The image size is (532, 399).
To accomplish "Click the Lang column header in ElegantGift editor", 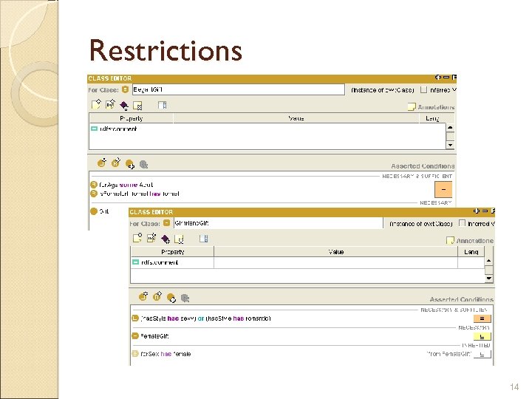I will (432, 118).
